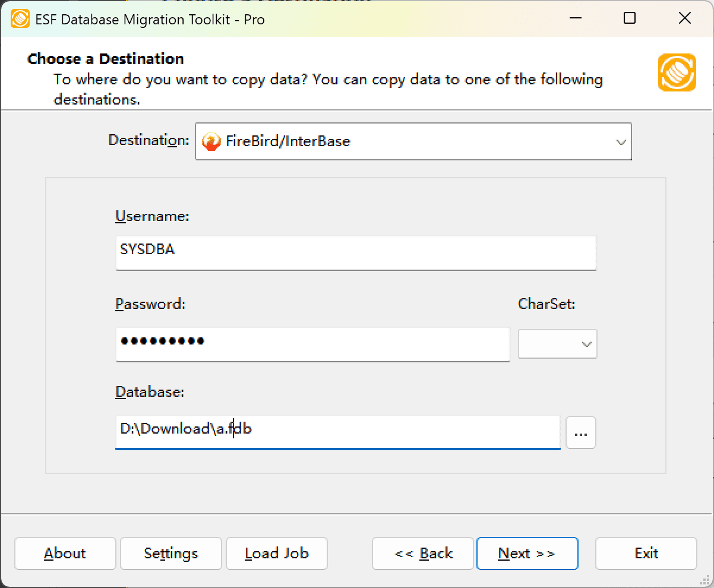This screenshot has height=588, width=714.
Task: Exit the migration toolkit
Action: coord(646,553)
